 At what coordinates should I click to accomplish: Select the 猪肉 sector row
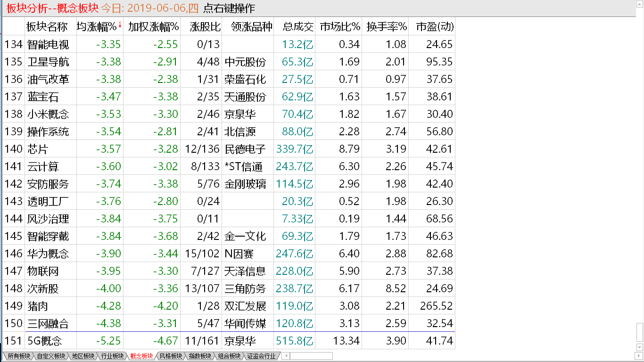tap(229, 306)
